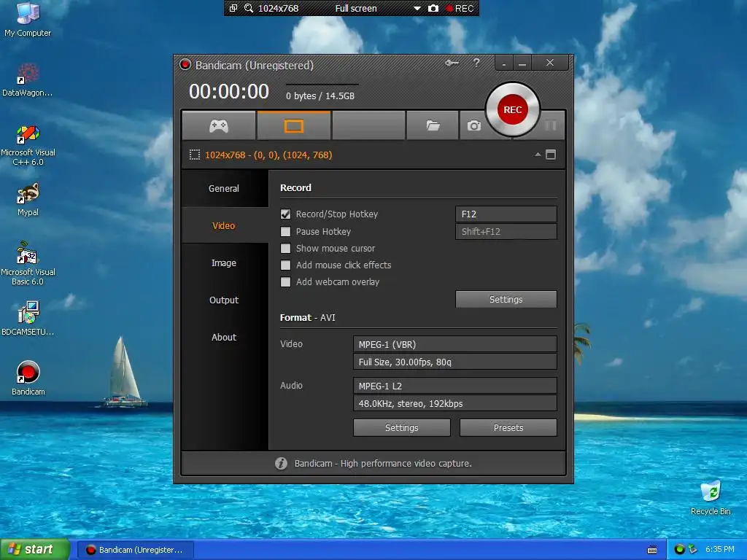This screenshot has height=560, width=747.
Task: Click the F12 hotkey input field
Action: (x=506, y=214)
